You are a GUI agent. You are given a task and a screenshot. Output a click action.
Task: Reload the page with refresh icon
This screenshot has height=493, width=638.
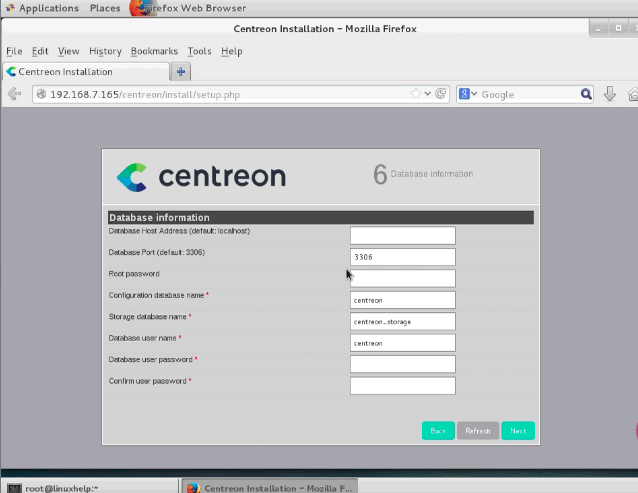[441, 94]
